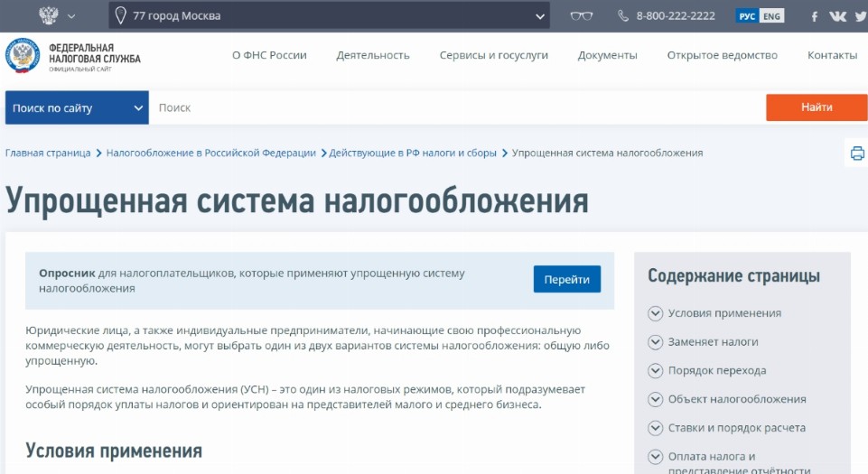Switch site language to ENG
This screenshot has height=474, width=868.
pyautogui.click(x=771, y=16)
